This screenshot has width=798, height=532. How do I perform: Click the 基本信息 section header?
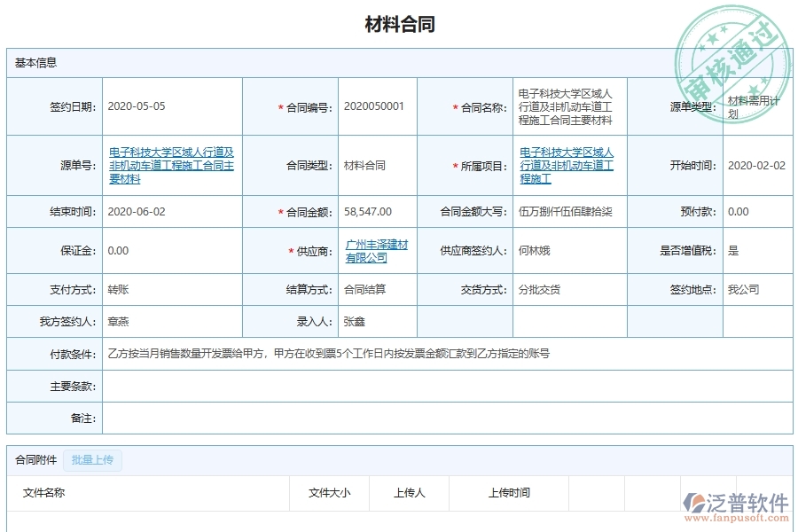35,62
